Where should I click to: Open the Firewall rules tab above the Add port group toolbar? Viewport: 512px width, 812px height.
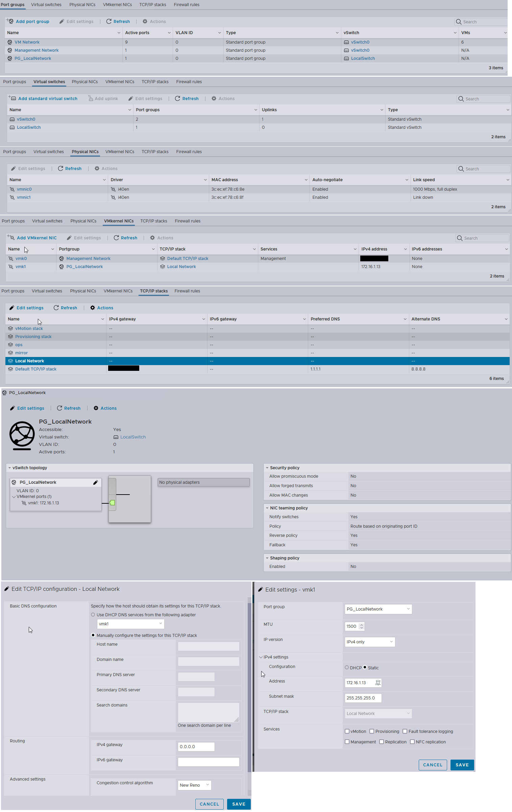tap(187, 5)
